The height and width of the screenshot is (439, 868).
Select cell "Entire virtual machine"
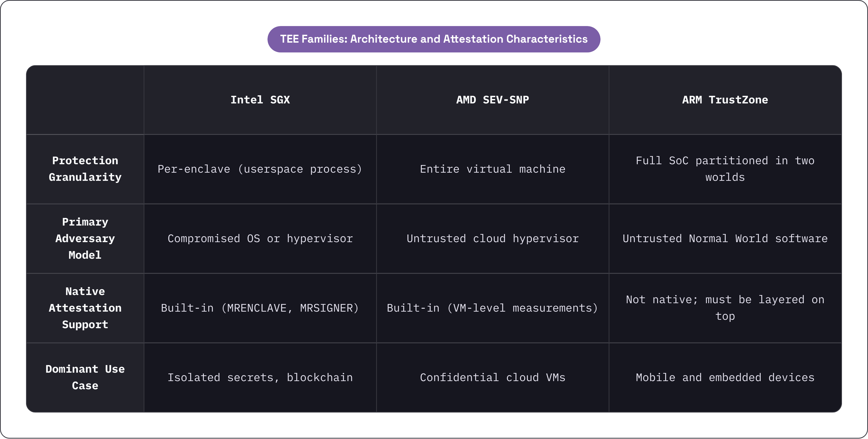493,169
